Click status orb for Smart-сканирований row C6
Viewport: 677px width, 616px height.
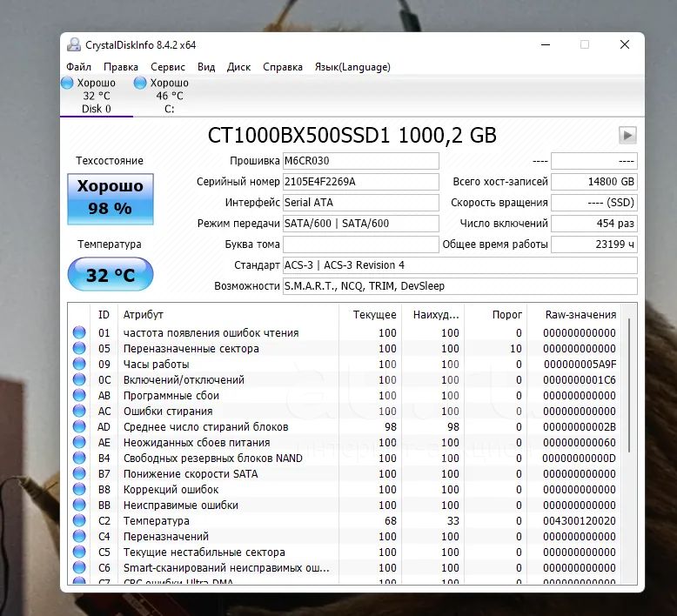click(x=79, y=567)
